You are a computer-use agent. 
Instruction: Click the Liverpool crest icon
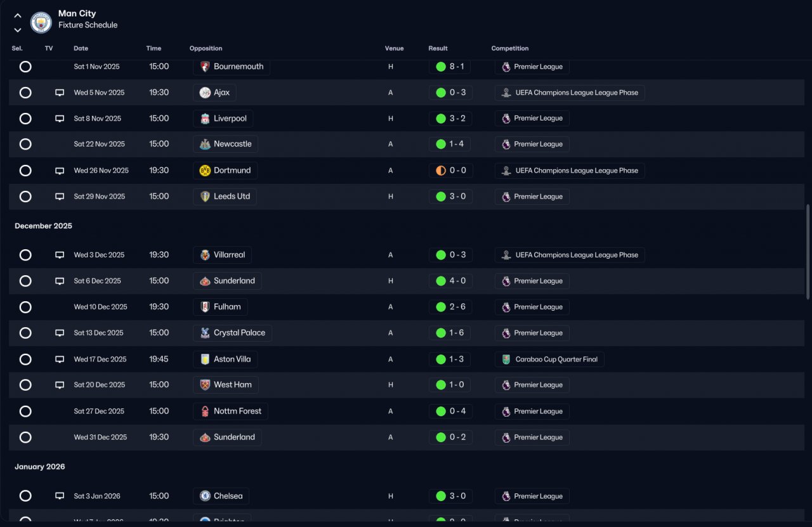205,119
